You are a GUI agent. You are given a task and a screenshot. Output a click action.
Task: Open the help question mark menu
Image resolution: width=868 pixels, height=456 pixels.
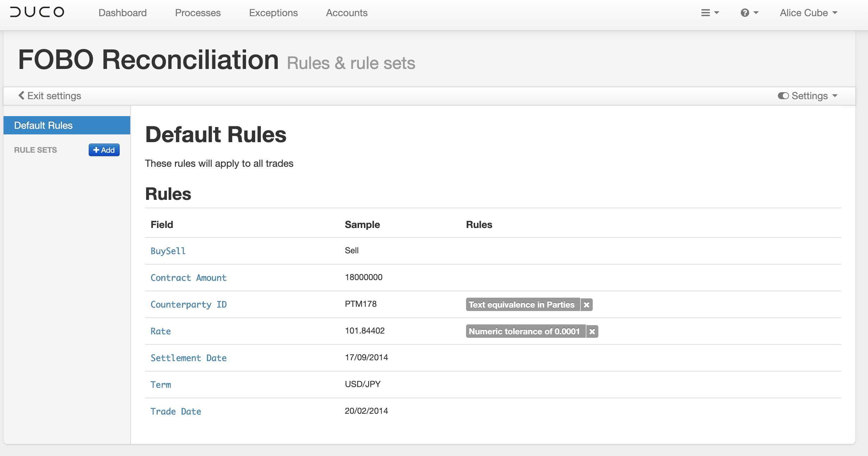pyautogui.click(x=749, y=13)
